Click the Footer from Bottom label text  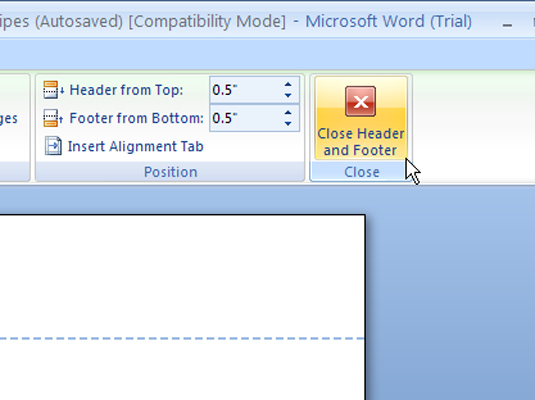136,118
